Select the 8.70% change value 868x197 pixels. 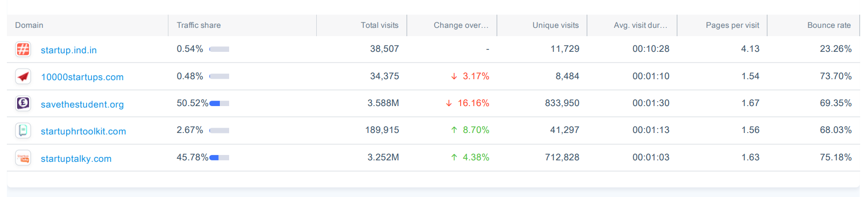coord(476,130)
